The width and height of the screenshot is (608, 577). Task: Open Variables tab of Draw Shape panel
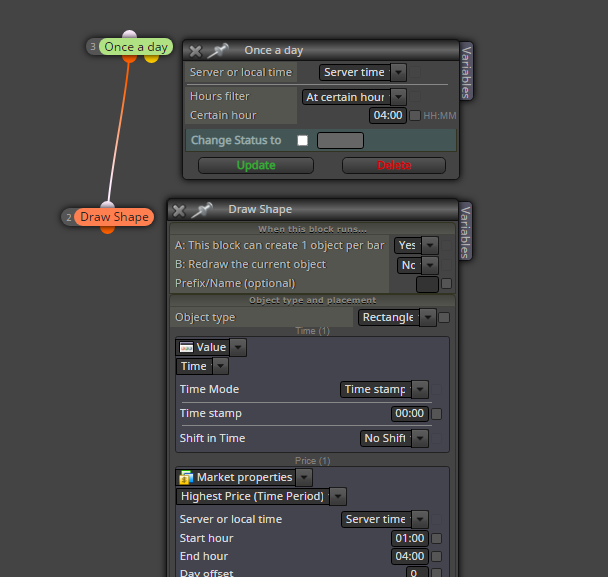pos(465,231)
